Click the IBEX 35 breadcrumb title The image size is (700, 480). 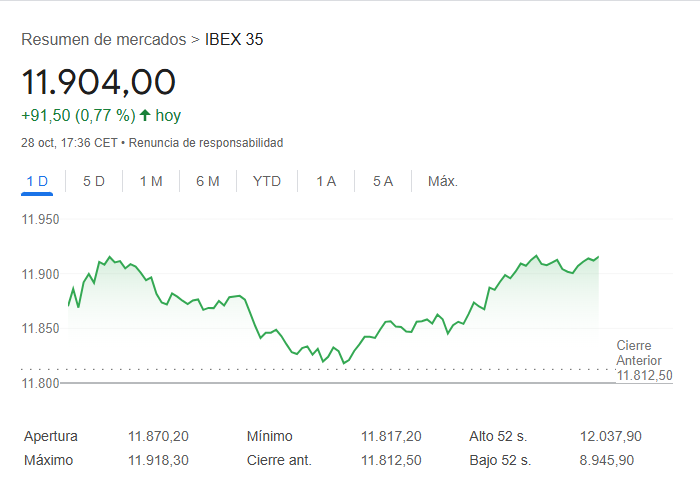(x=234, y=40)
